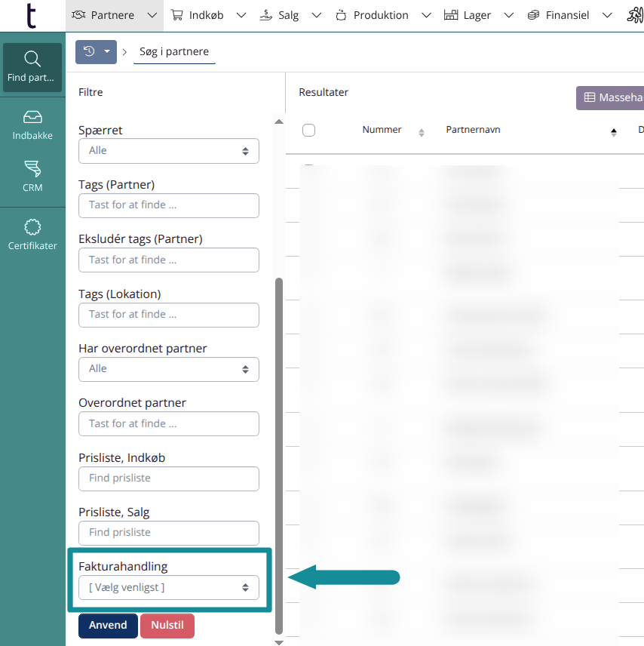Viewport: 644px width, 646px height.
Task: Click the Lager warehouse icon
Action: (451, 15)
